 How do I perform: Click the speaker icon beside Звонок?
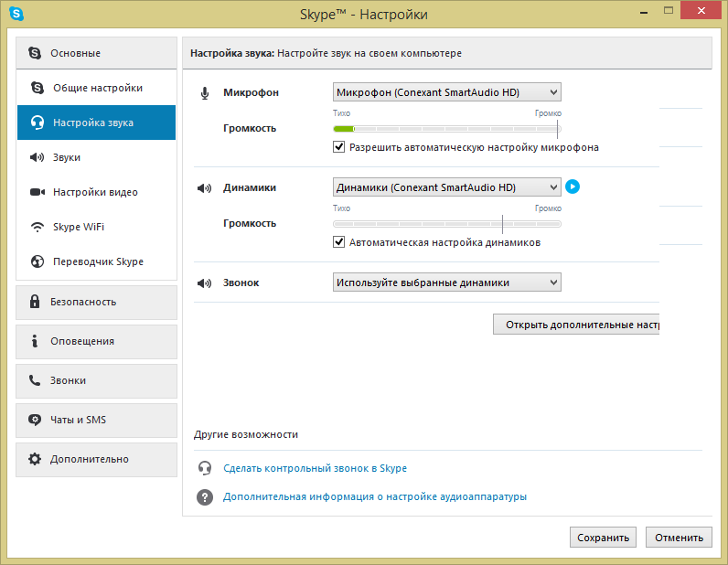click(204, 283)
